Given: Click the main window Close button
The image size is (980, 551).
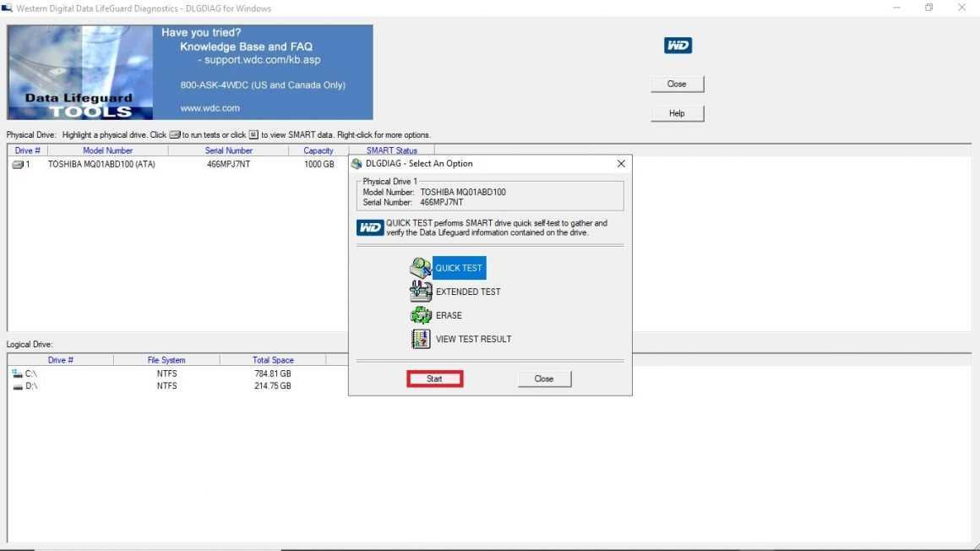Looking at the screenshot, I should pos(677,84).
